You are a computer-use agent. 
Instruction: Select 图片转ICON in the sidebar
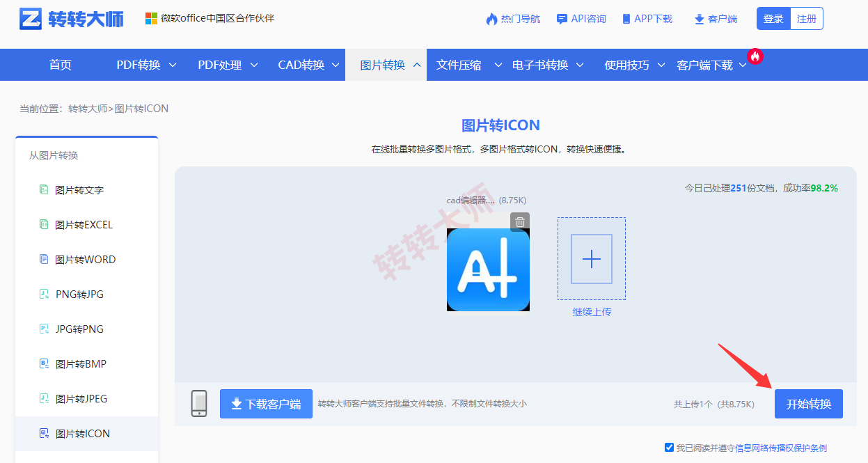[83, 434]
